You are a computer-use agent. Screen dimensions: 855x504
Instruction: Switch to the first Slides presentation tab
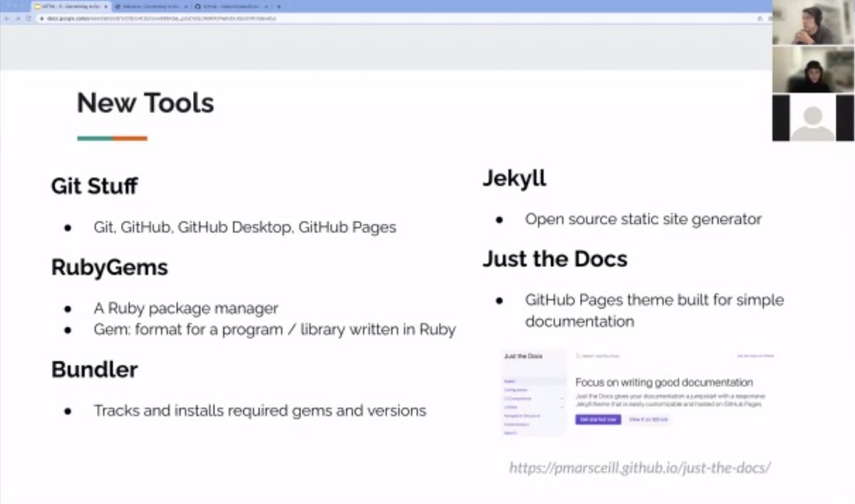[x=69, y=6]
